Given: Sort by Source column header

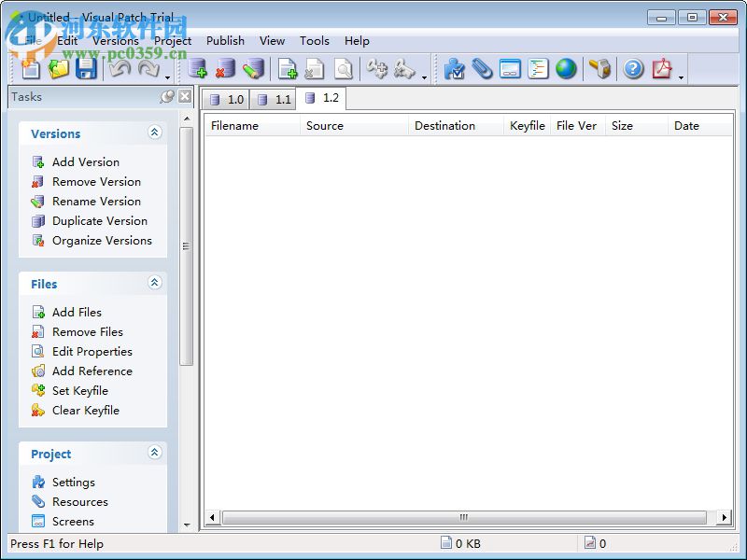Looking at the screenshot, I should 355,126.
